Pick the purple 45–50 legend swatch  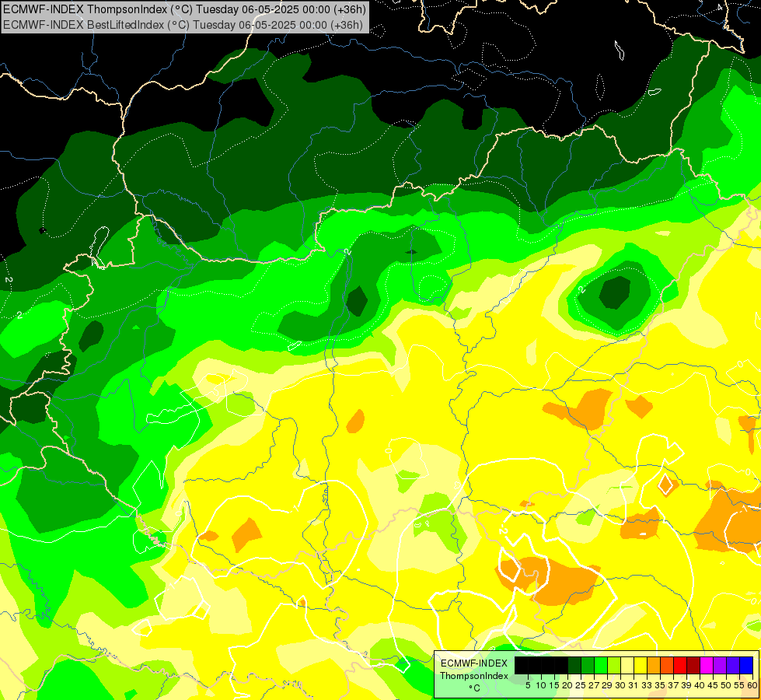(721, 665)
